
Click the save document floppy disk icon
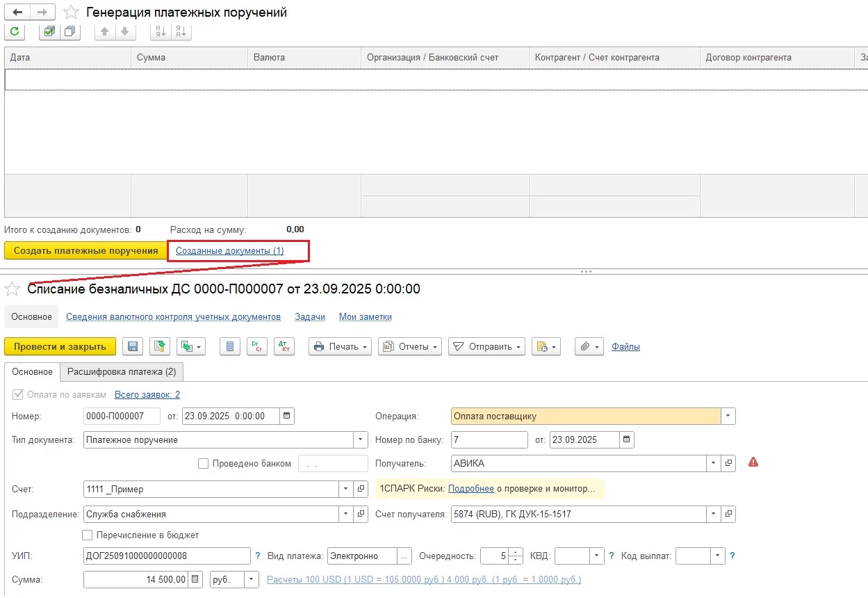(133, 346)
